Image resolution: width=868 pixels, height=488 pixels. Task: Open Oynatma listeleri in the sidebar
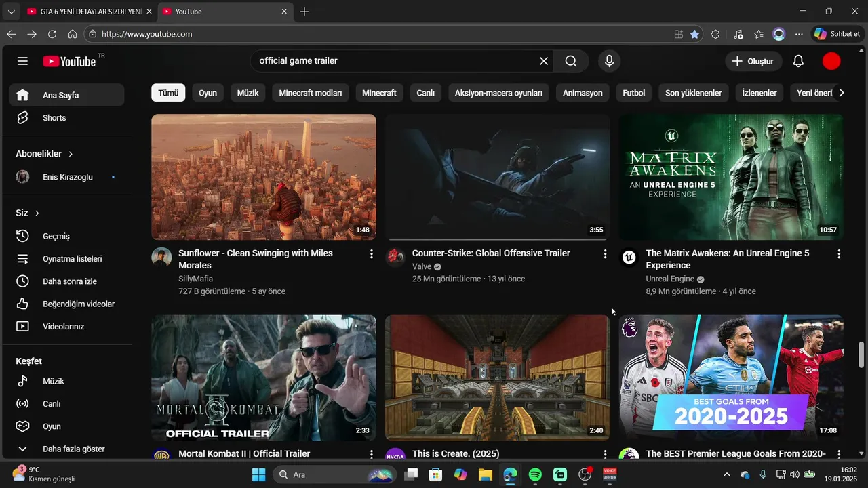point(66,259)
